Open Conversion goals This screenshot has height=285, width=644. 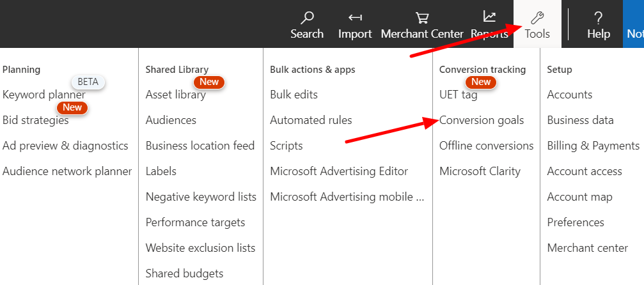click(x=482, y=120)
